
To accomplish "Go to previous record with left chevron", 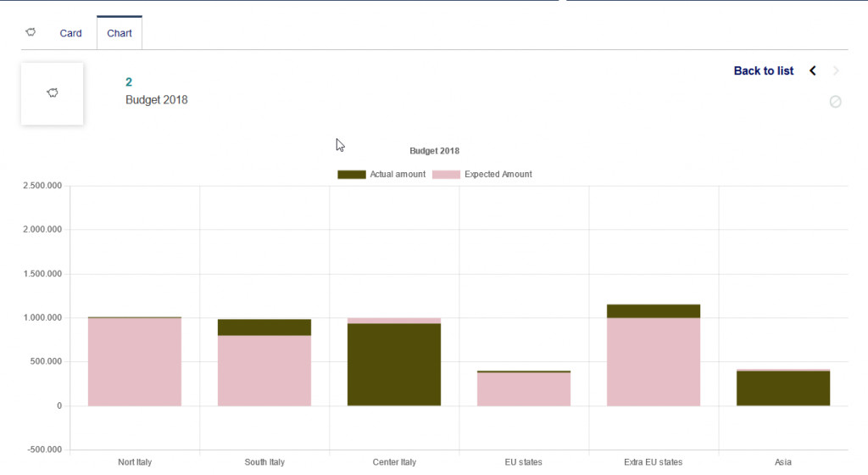I will pyautogui.click(x=813, y=70).
